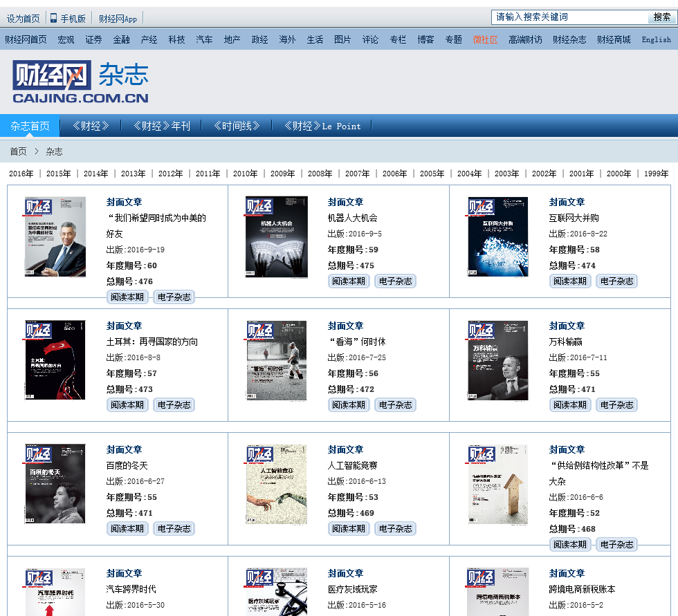Open the 互联网大并购 cover thumbnail
The image size is (678, 616).
[x=497, y=236]
